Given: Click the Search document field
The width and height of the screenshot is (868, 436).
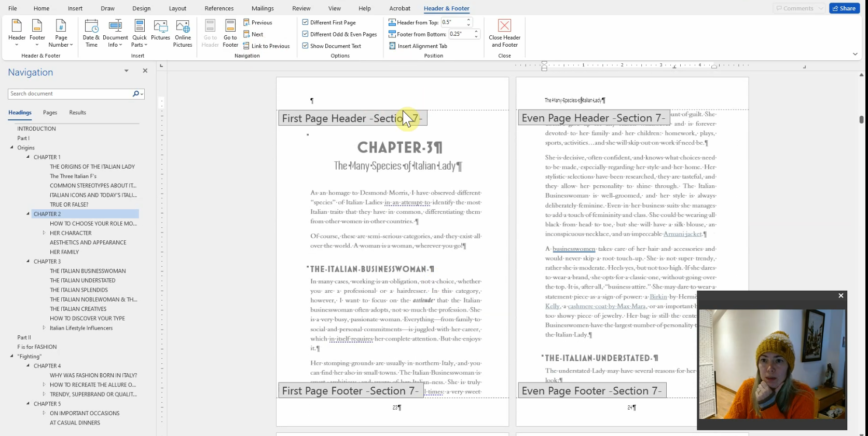Looking at the screenshot, I should pyautogui.click(x=70, y=93).
